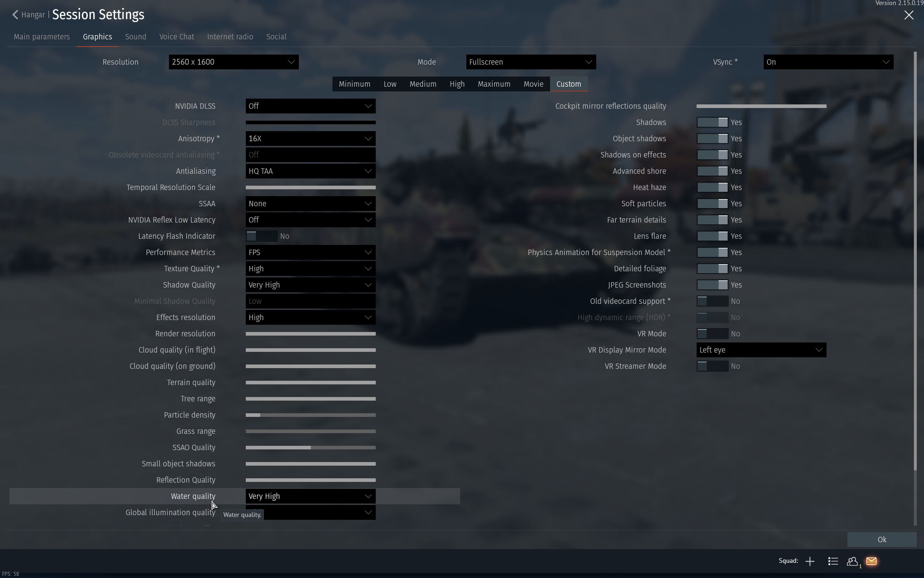Turn off Heat haze
Viewport: 924px width, 578px height.
click(712, 187)
